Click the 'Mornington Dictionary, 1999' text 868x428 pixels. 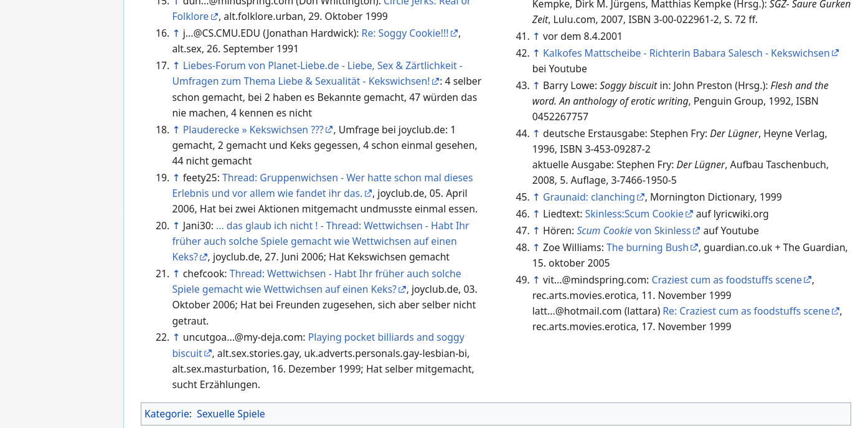tap(716, 197)
